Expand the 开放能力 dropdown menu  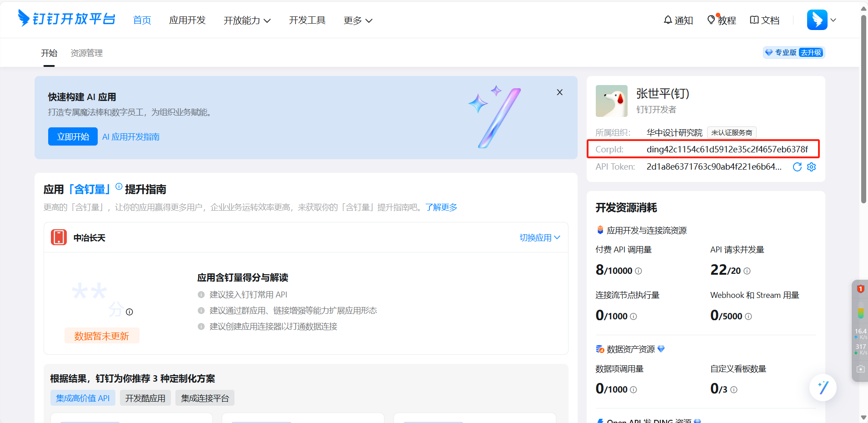click(247, 20)
